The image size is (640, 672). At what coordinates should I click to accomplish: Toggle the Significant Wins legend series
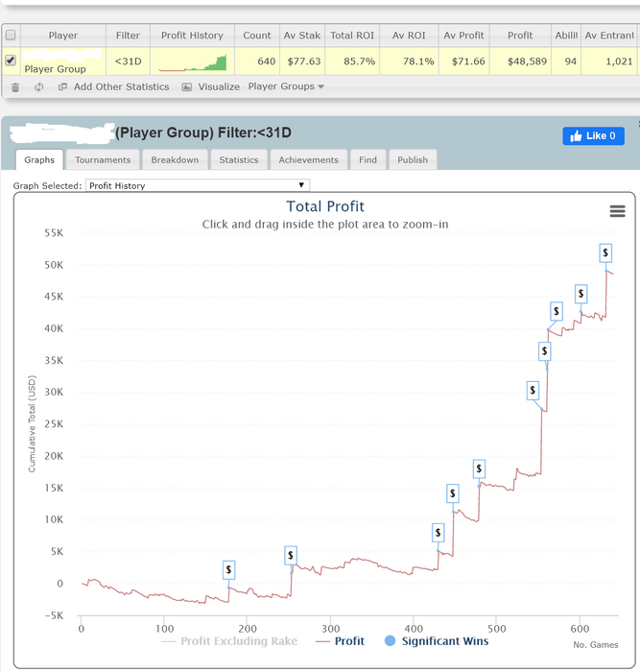(437, 641)
